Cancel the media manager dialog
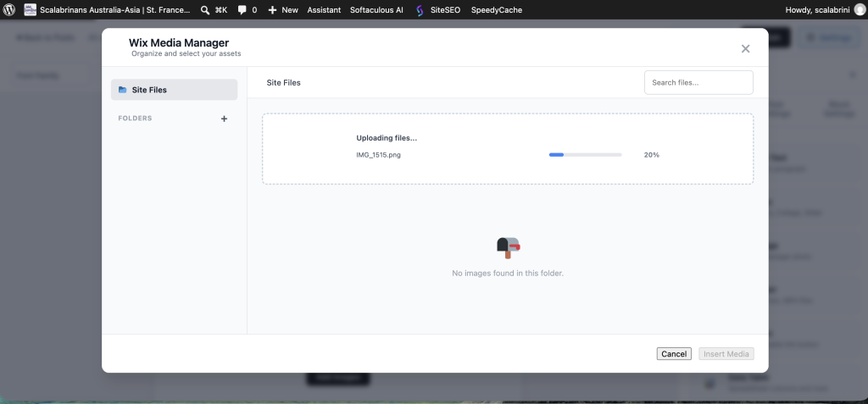This screenshot has height=404, width=868. [x=674, y=354]
